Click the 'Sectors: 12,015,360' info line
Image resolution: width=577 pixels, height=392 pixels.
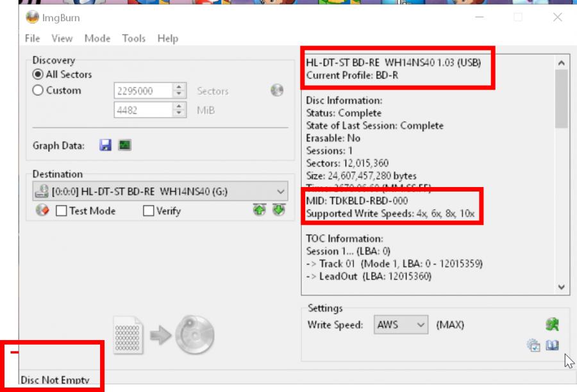[x=347, y=163]
